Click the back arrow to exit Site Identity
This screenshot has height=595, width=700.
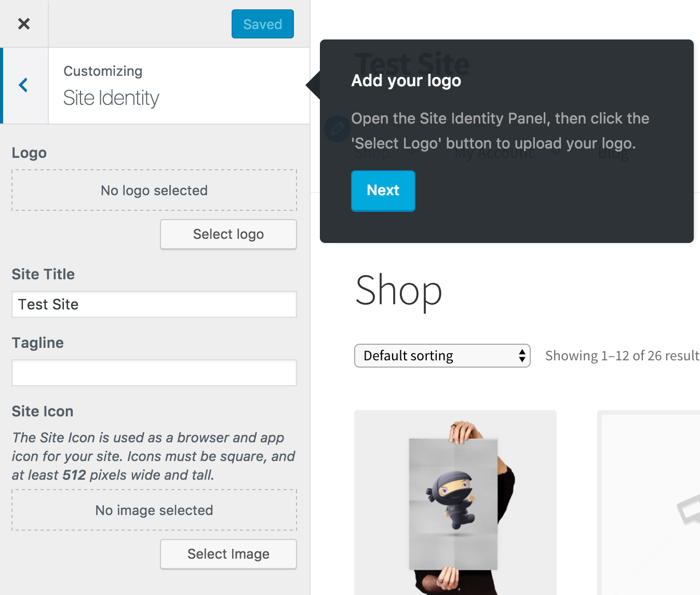(x=23, y=85)
